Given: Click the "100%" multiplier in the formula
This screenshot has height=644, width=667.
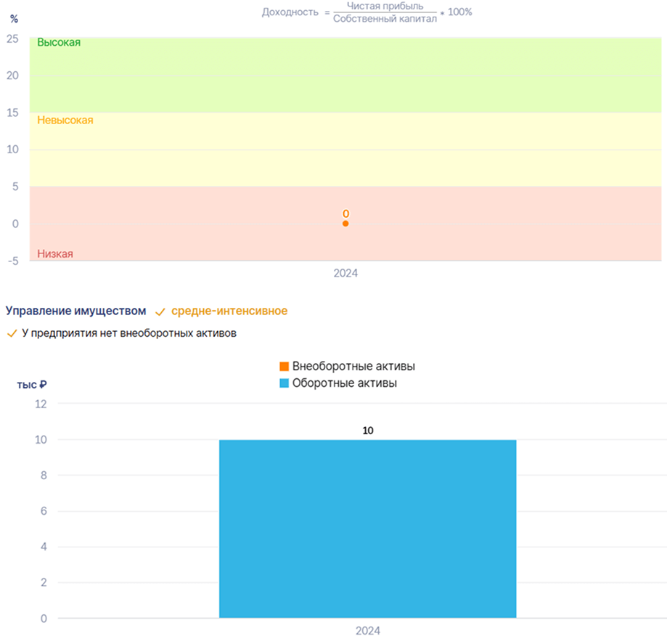Looking at the screenshot, I should click(460, 12).
